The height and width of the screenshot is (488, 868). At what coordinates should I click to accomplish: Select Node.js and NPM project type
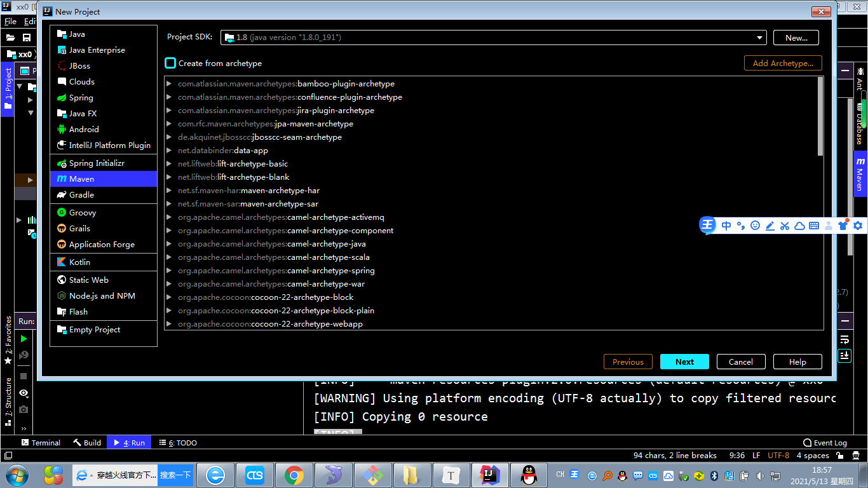click(103, 296)
